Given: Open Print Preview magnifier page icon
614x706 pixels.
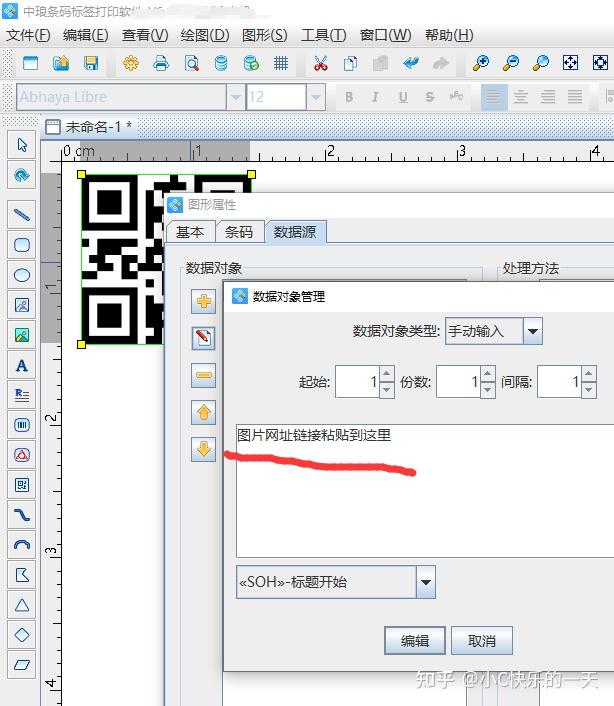Looking at the screenshot, I should pos(192,63).
